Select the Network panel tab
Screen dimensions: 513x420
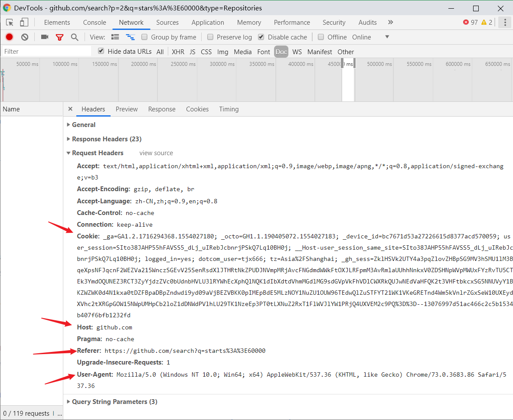(131, 22)
